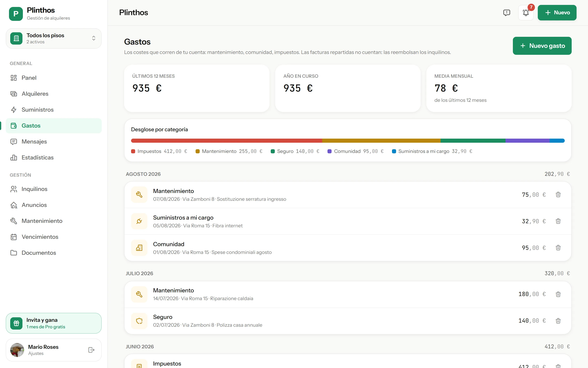Click the 7 unread notifications badge
The image size is (588, 368).
pyautogui.click(x=531, y=7)
